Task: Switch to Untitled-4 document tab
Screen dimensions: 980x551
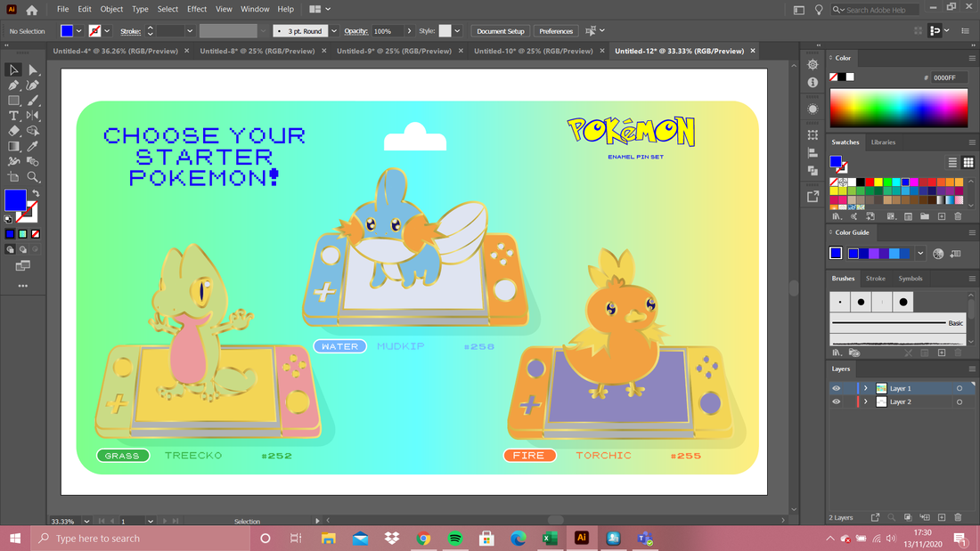Action: point(115,52)
